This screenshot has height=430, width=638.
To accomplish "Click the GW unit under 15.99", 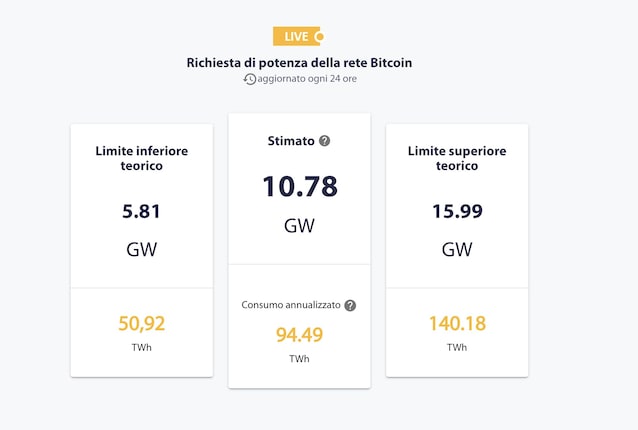I will pos(457,249).
